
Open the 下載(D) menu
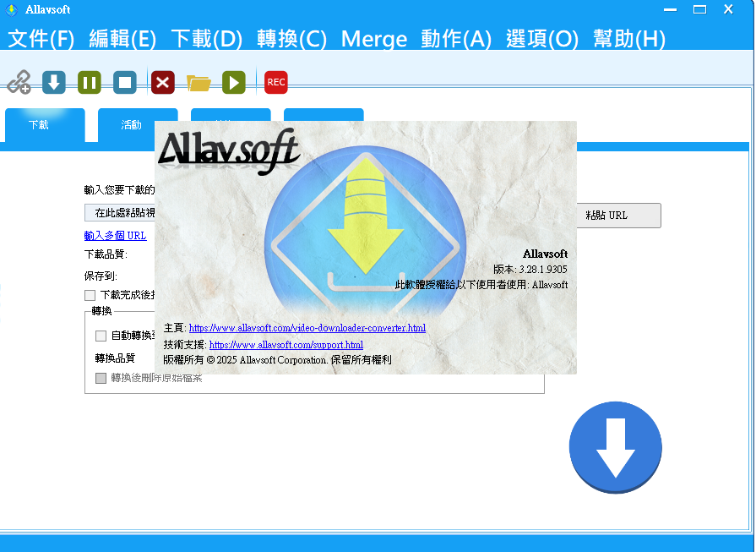pyautogui.click(x=206, y=39)
